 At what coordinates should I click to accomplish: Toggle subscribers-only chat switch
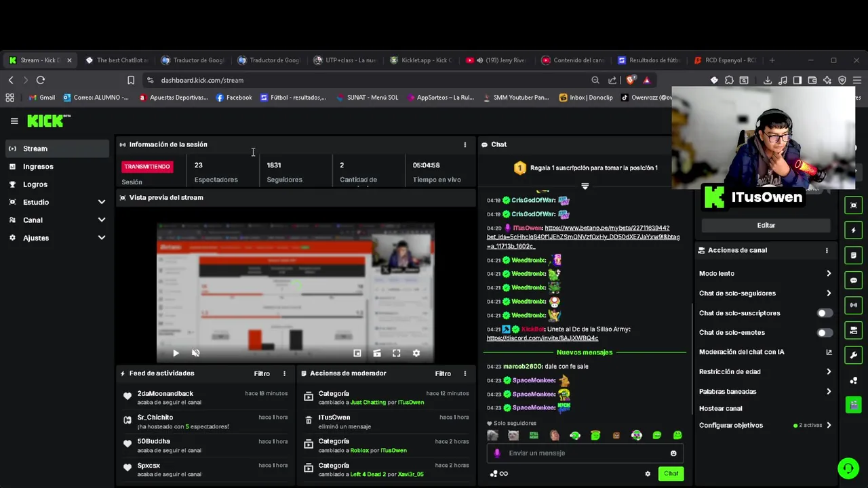click(825, 313)
